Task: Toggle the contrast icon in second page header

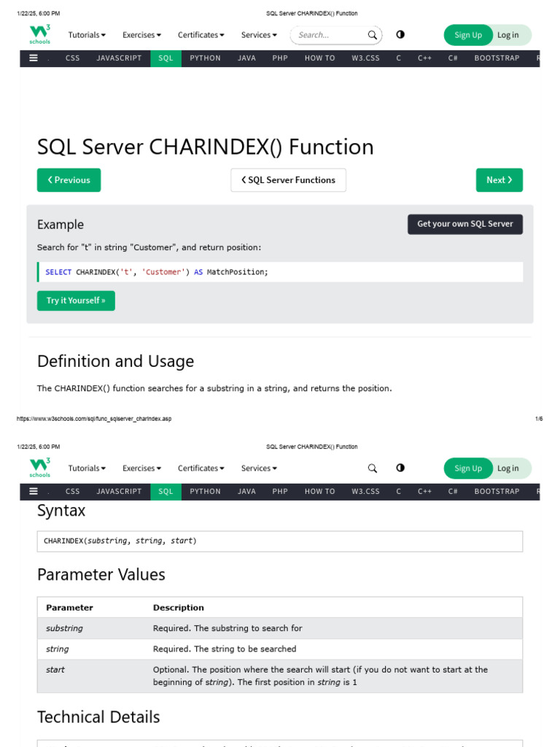Action: coord(400,468)
